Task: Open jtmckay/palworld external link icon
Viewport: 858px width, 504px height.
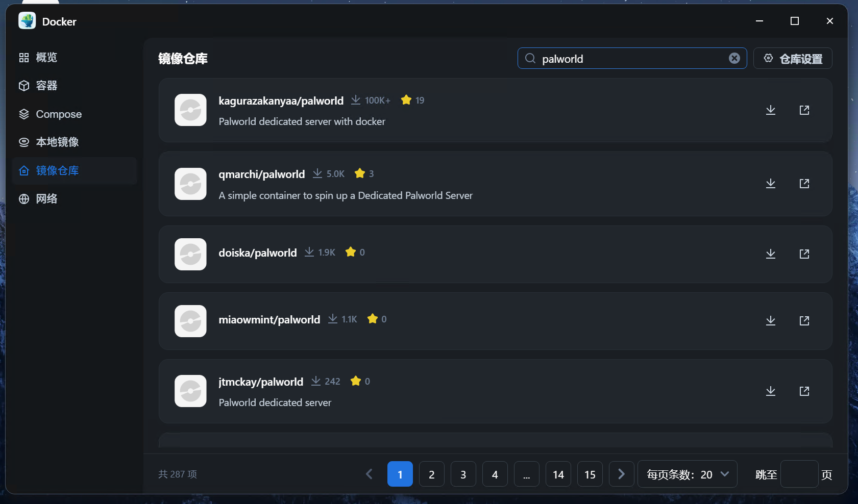Action: tap(804, 391)
